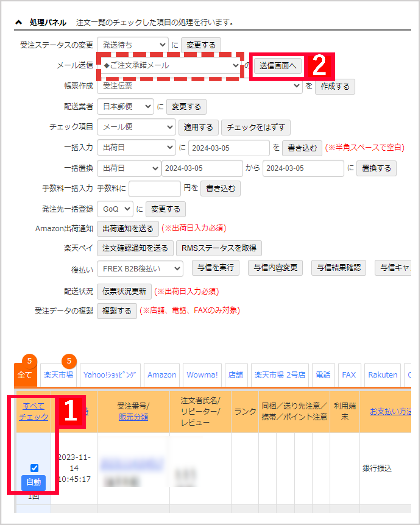Open the 配送業者 dropdown showing 日本郵便
Image resolution: width=420 pixels, height=525 pixels.
(x=125, y=106)
